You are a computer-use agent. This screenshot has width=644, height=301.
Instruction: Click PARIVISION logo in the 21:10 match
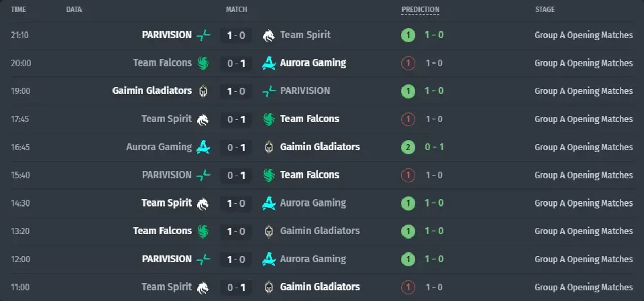click(203, 35)
